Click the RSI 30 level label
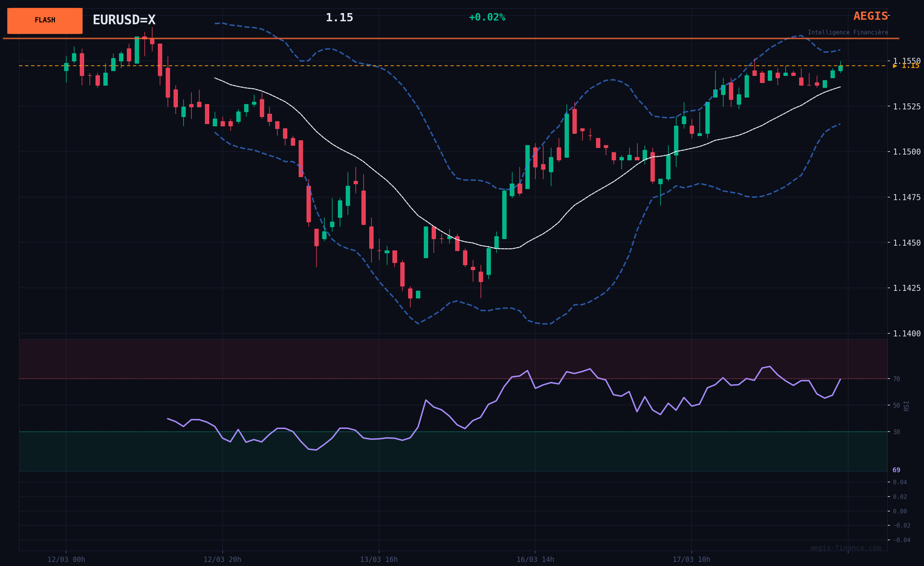The image size is (924, 566). (x=896, y=432)
